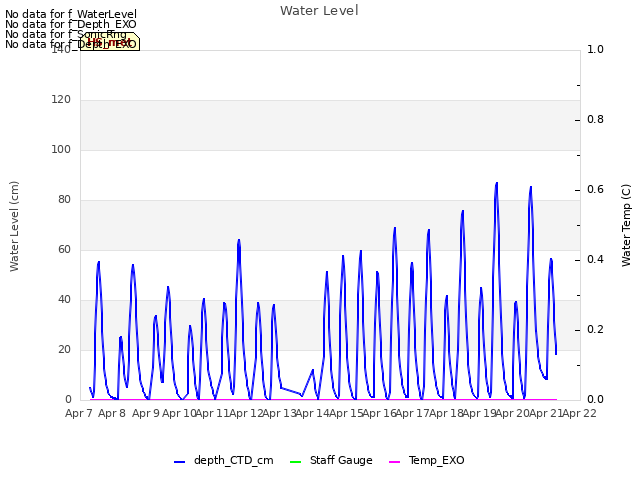Viewport: 640px width, 480px height.
Task: Select the Water Level chart title
Action: click(x=319, y=11)
